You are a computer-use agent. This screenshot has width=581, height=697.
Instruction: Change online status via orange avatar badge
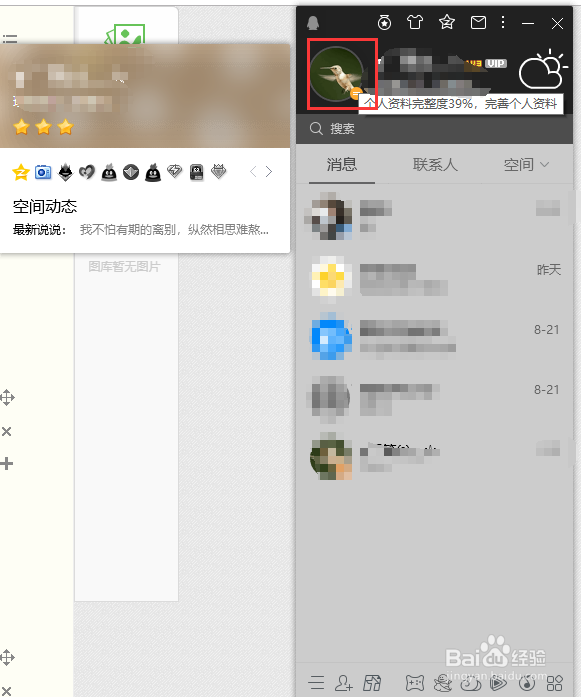point(356,94)
